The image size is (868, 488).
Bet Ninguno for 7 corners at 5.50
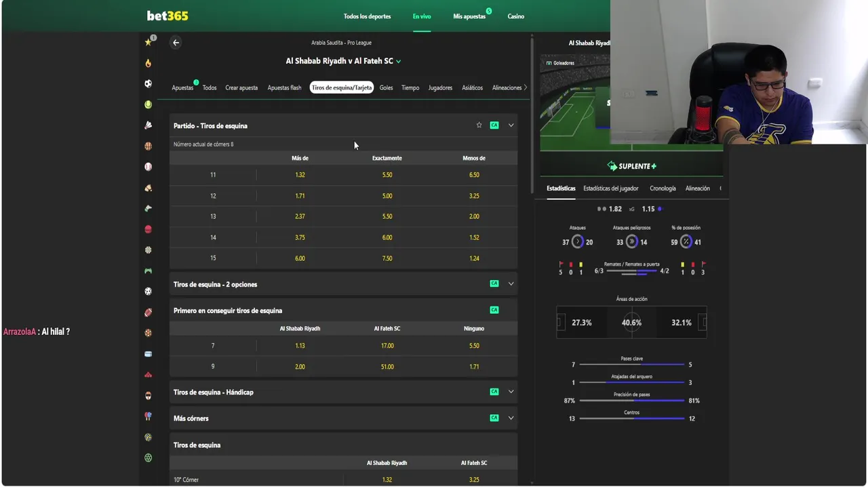click(474, 346)
